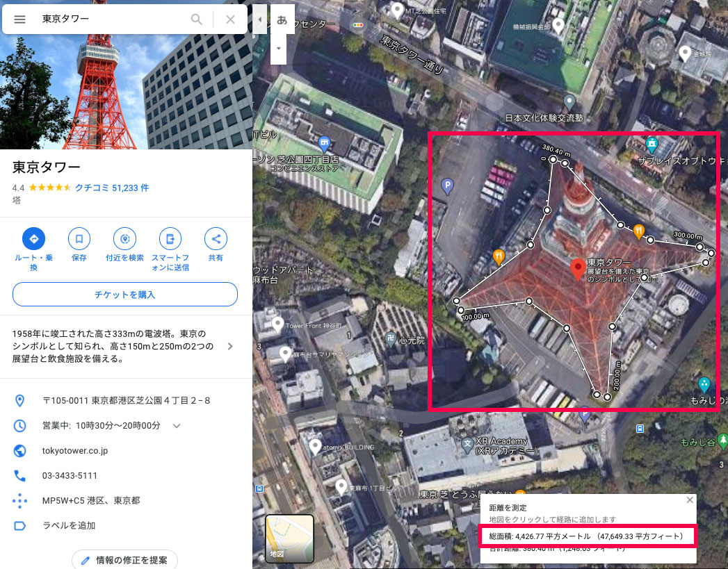Click the 情報の修正を提案 button
The width and height of the screenshot is (728, 569).
[125, 560]
